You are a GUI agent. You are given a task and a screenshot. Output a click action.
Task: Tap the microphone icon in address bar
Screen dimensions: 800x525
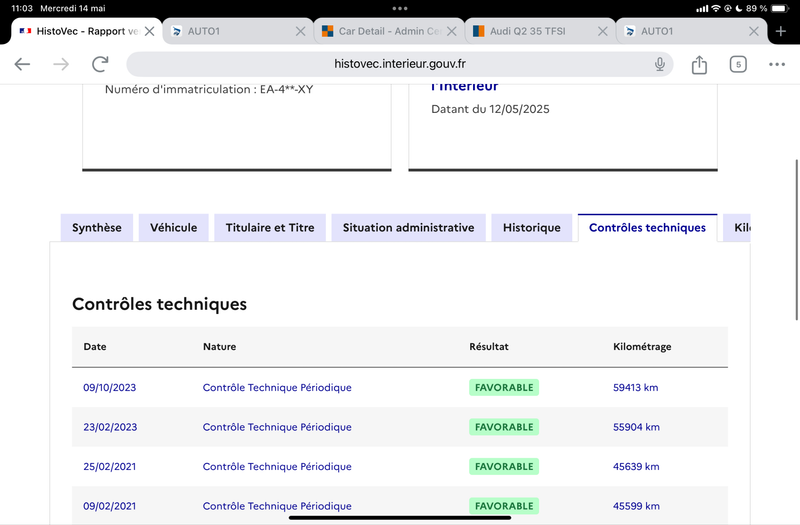(x=660, y=64)
